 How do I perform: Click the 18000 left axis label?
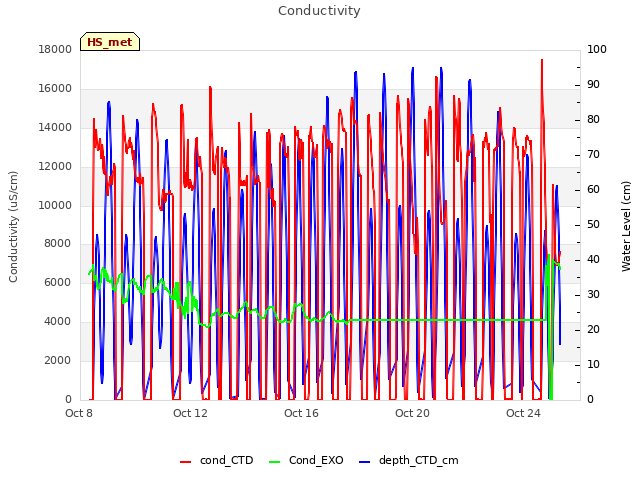55,49
